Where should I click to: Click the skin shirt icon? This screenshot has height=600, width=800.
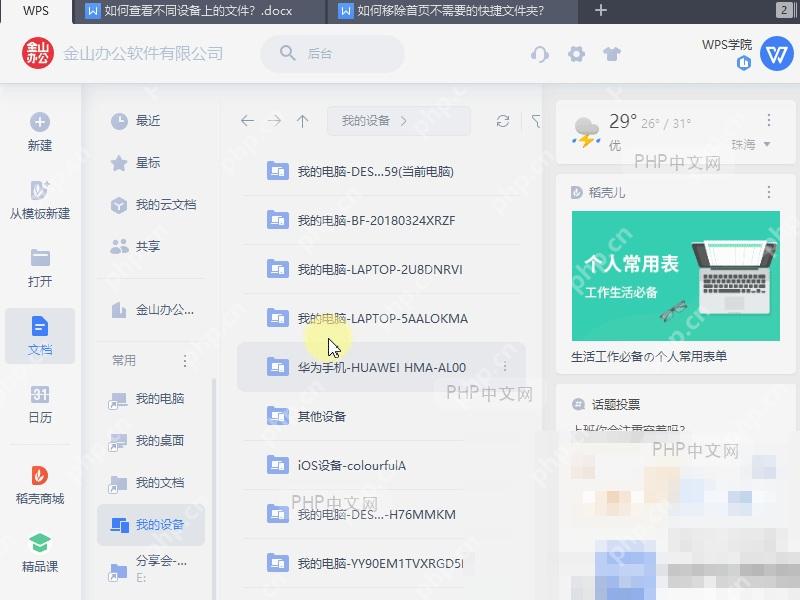612,54
